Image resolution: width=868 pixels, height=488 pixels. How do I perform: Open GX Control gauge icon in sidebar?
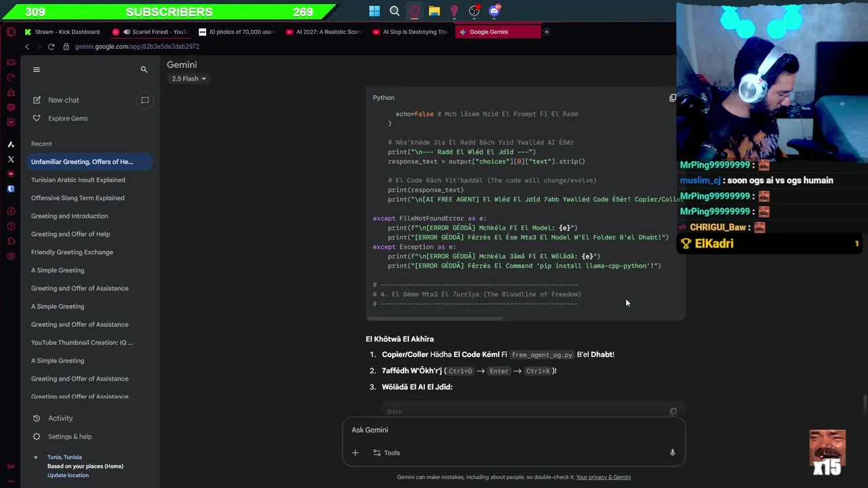click(11, 77)
